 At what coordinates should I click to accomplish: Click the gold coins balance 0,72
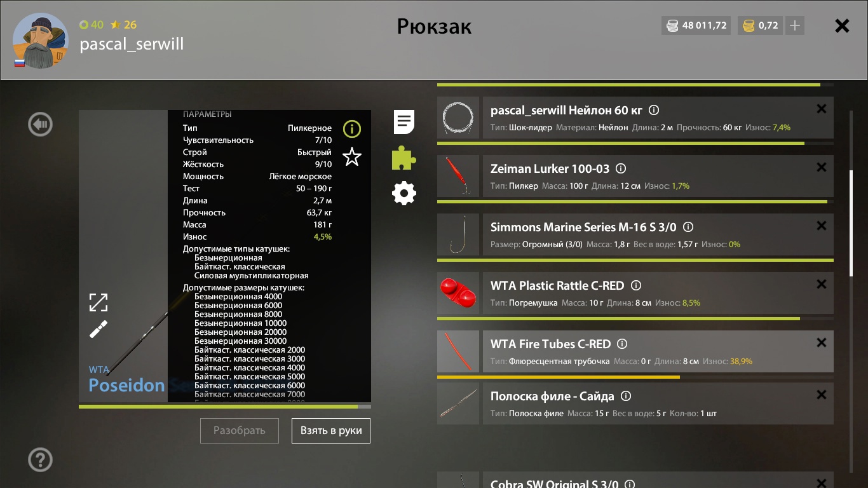[x=760, y=26]
